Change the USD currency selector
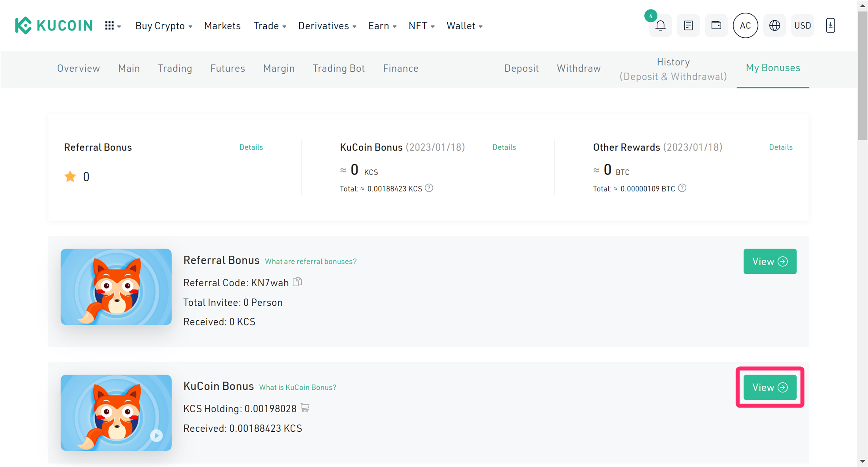The height and width of the screenshot is (467, 868). click(x=803, y=26)
